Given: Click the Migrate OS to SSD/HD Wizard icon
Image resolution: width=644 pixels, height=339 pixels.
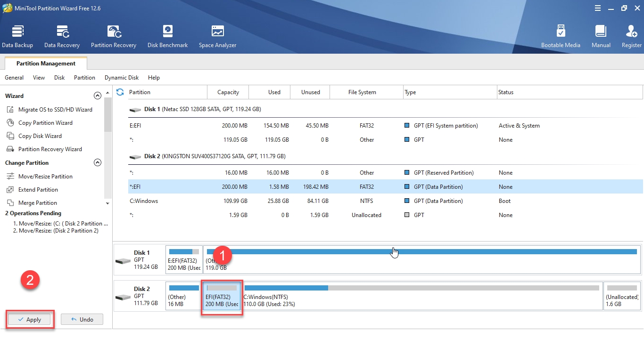Looking at the screenshot, I should (x=10, y=110).
